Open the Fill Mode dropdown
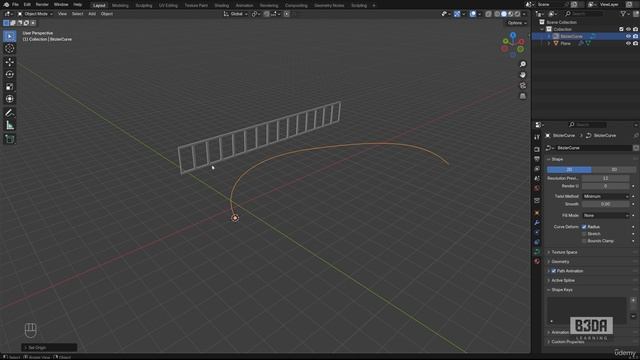The width and height of the screenshot is (640, 360). [x=606, y=215]
